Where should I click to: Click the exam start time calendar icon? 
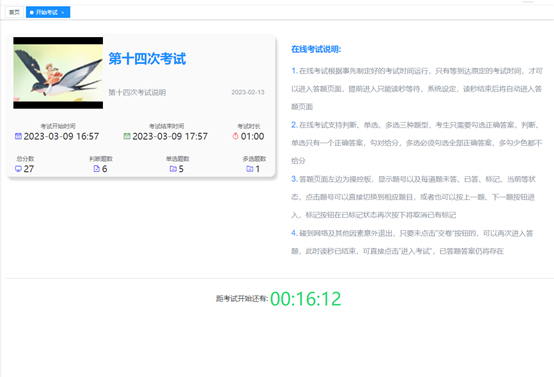click(18, 136)
